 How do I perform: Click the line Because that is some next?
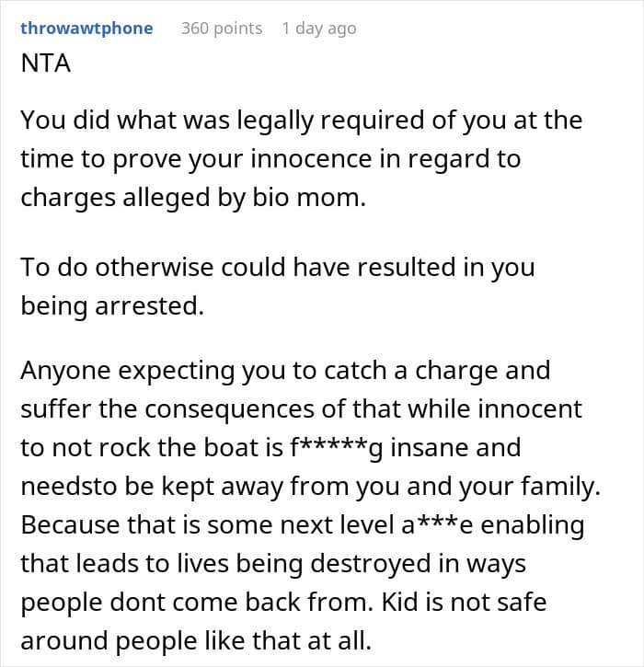point(303,525)
